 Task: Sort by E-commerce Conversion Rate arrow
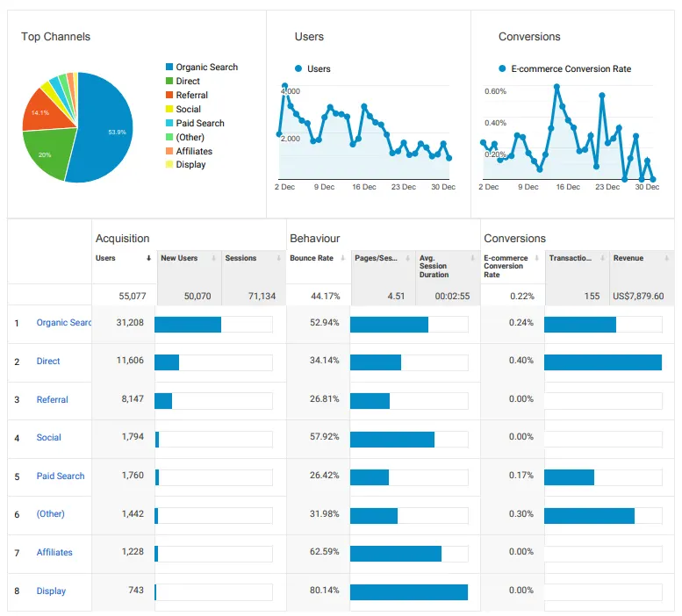(536, 258)
